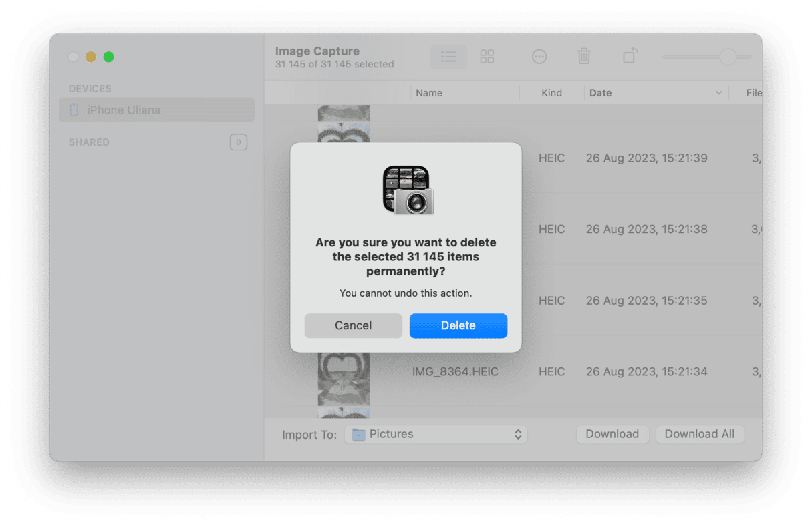Image resolution: width=812 pixels, height=527 pixels.
Task: Click the Pictures folder icon
Action: coord(359,435)
